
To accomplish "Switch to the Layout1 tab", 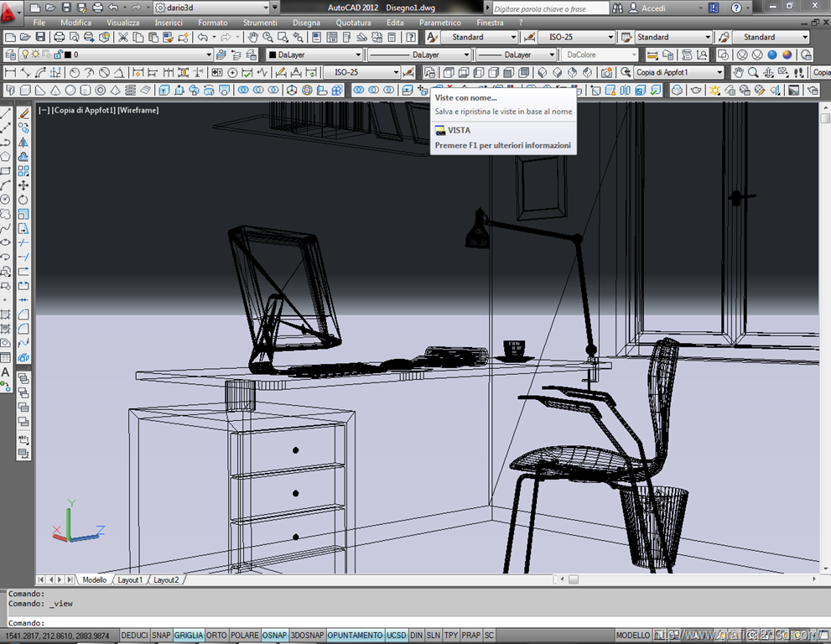I will (x=129, y=579).
